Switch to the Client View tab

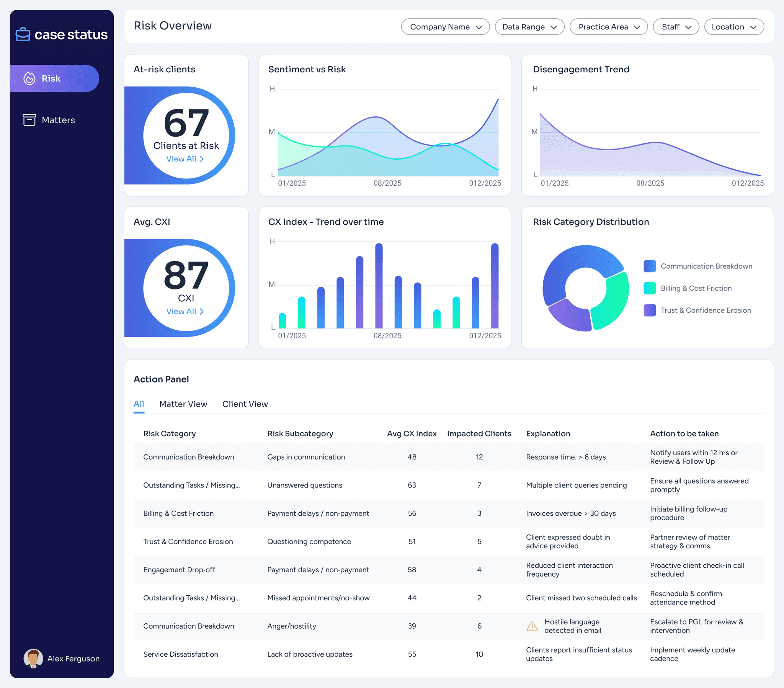click(x=245, y=404)
